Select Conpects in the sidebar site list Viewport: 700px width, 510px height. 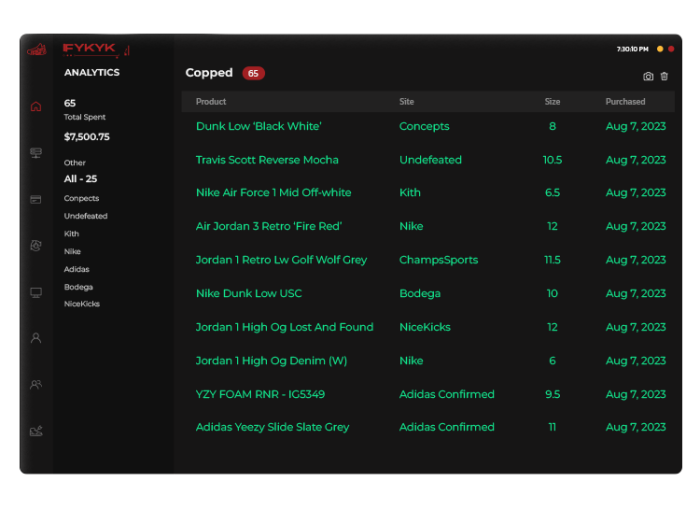[x=82, y=199]
